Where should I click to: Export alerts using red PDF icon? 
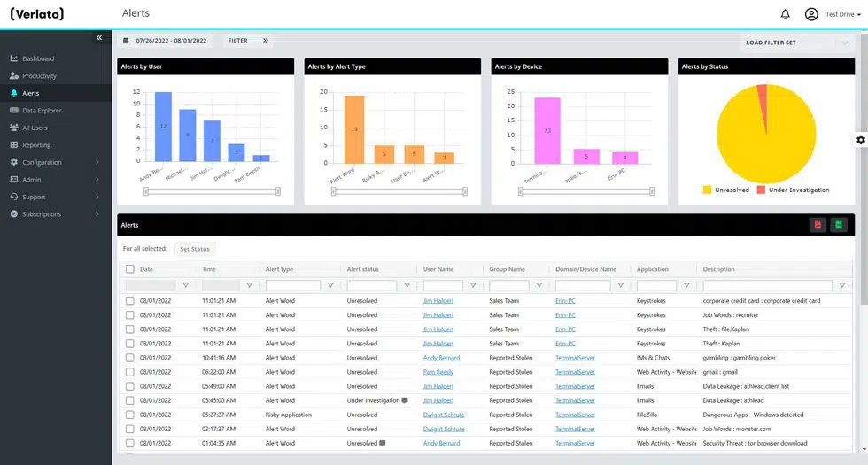pos(818,225)
